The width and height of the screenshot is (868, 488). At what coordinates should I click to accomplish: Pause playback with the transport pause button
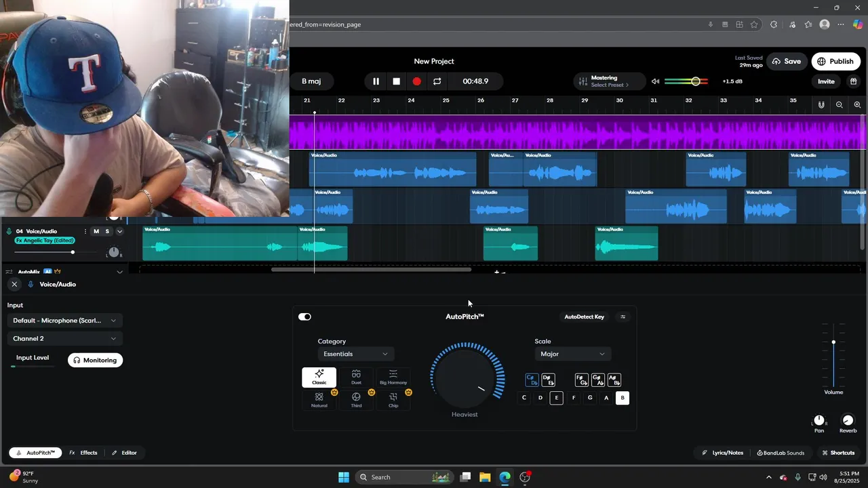[376, 81]
